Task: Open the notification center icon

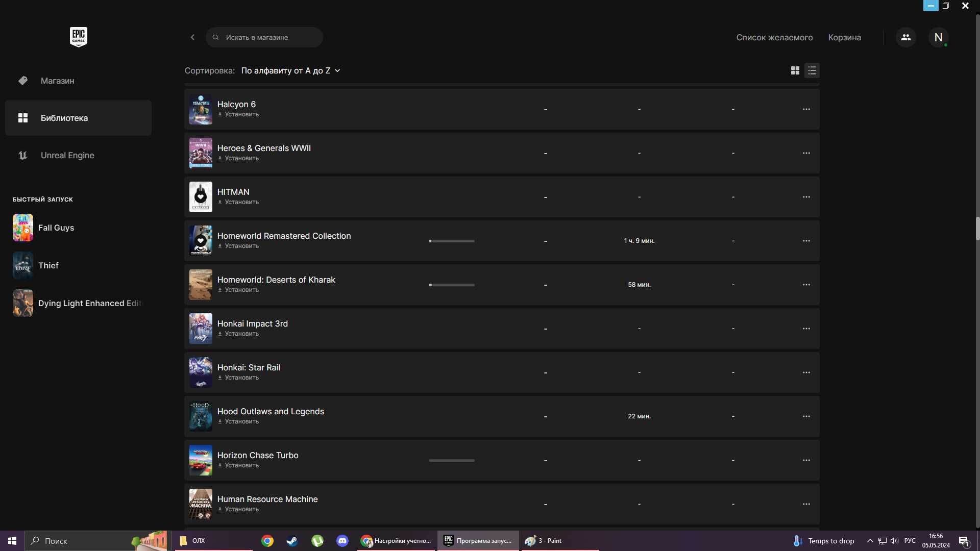Action: point(964,541)
